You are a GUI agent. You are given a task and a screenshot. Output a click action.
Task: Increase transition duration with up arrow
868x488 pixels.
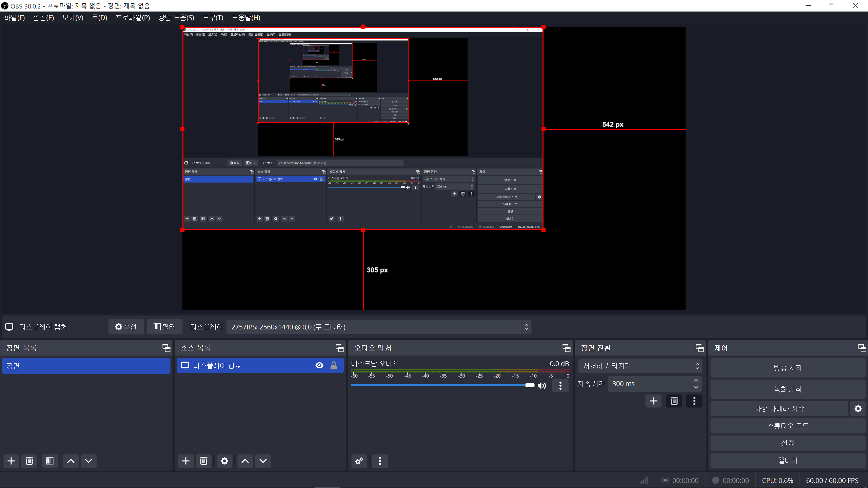696,381
